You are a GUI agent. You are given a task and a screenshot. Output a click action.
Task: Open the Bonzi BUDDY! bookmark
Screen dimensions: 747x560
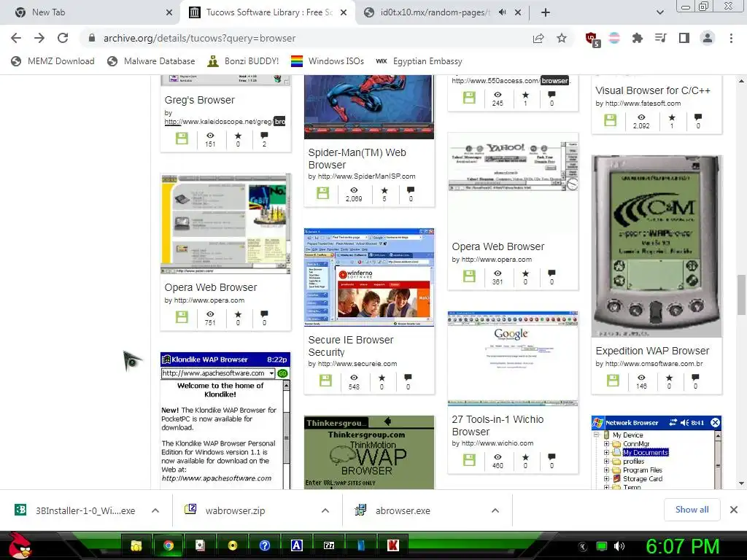point(243,61)
